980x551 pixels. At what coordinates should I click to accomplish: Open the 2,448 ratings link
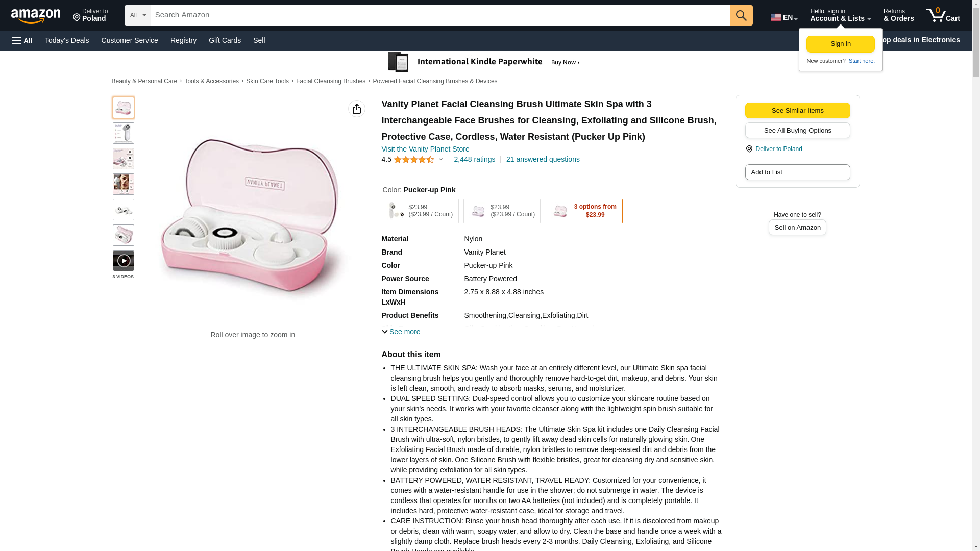(474, 159)
